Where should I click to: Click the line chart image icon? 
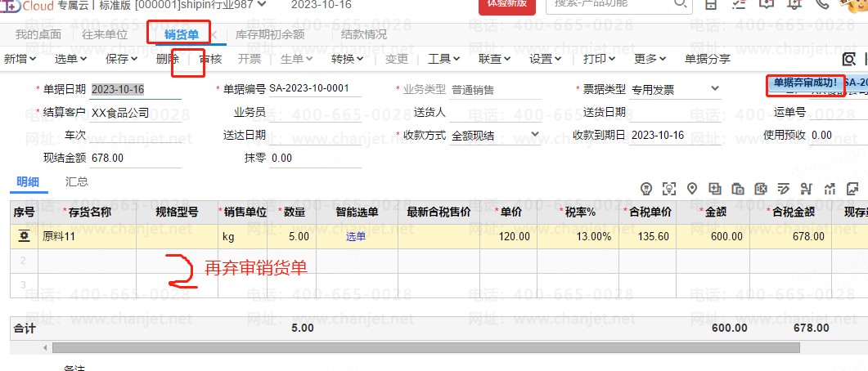point(852,189)
